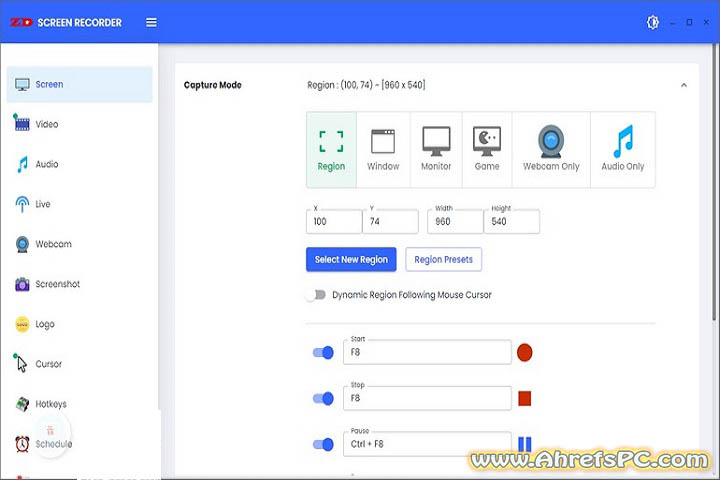Disable the Stop hotkey toggle
The image size is (720, 480).
coord(323,398)
